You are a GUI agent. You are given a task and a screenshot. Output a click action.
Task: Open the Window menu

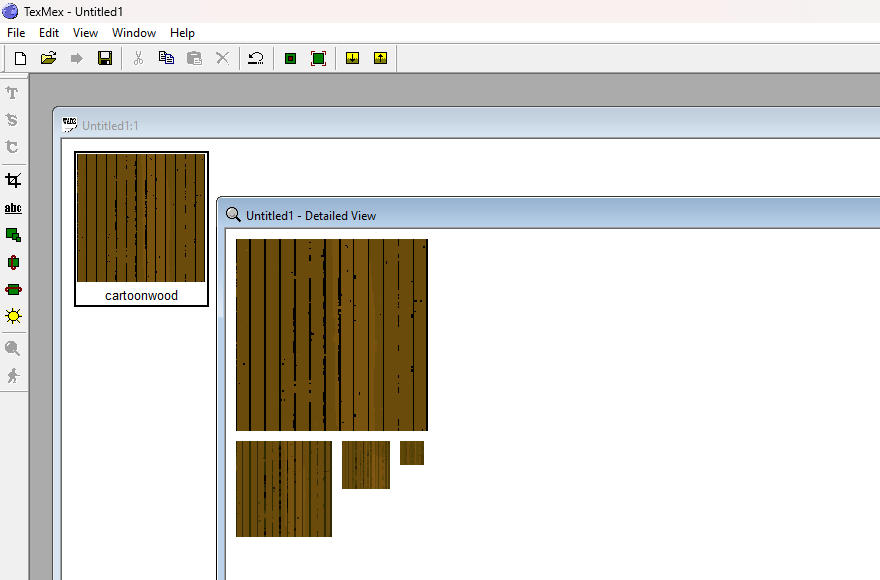(134, 33)
